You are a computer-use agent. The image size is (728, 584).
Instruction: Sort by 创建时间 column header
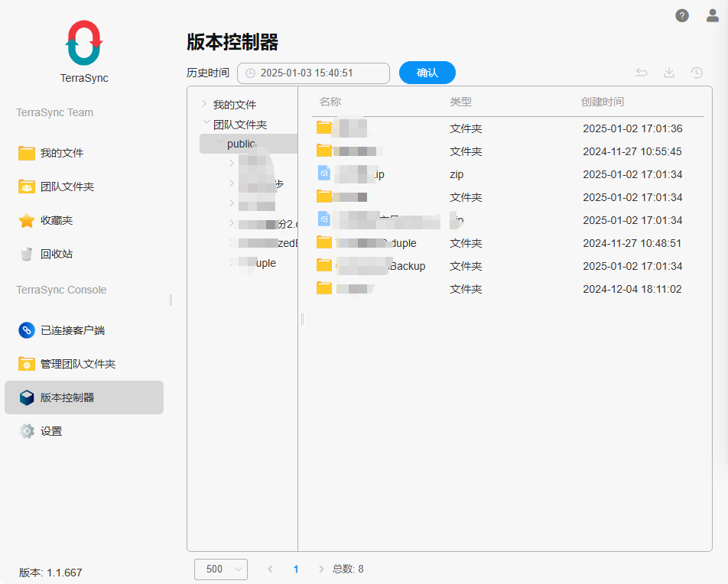602,102
